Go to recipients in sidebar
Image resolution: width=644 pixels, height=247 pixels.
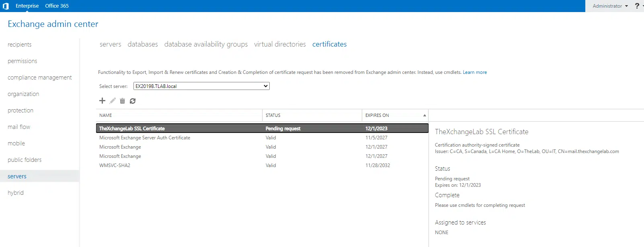pos(19,45)
